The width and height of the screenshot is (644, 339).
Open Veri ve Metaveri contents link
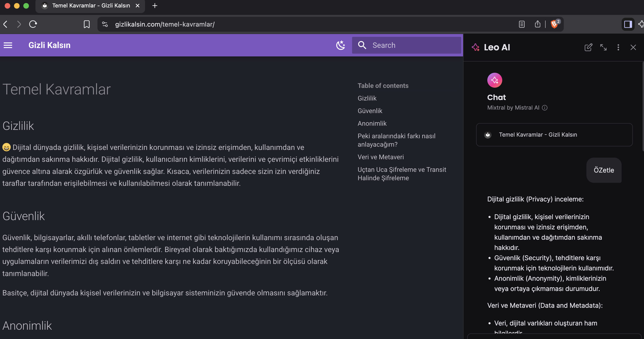(381, 157)
